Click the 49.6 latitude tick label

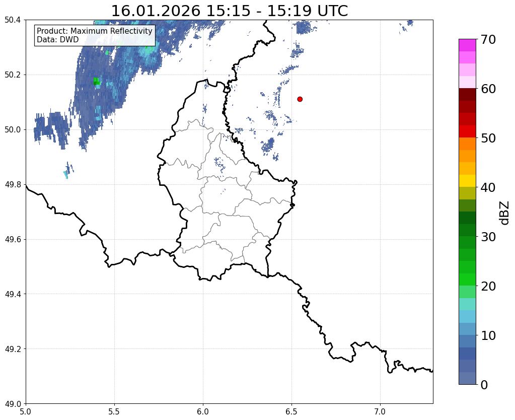pyautogui.click(x=13, y=240)
